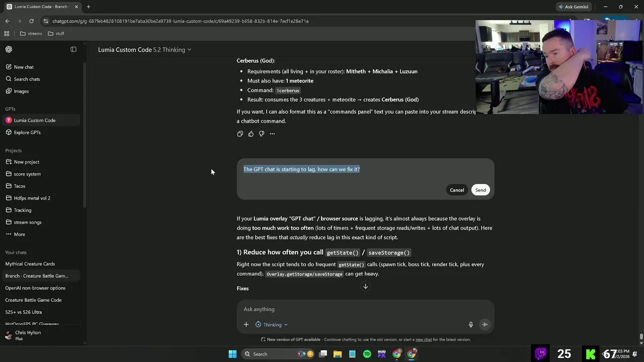The height and width of the screenshot is (362, 644).
Task: Click the Ask anything input field
Action: click(365, 309)
